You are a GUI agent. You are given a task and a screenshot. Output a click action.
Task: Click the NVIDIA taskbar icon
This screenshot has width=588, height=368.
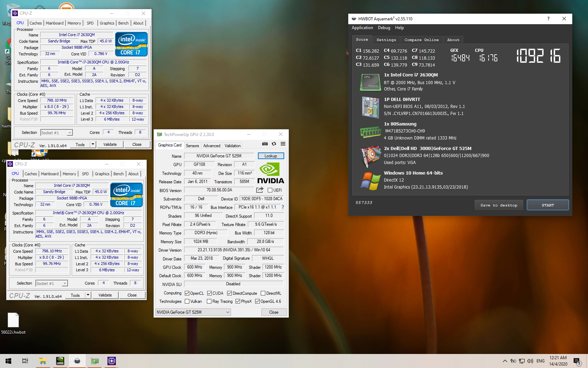60,361
